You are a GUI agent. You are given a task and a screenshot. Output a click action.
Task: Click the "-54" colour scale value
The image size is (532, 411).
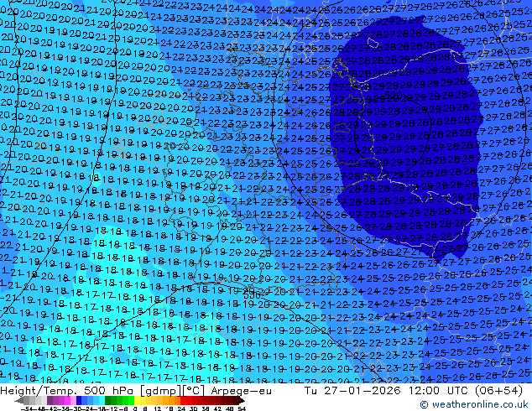tap(25, 409)
